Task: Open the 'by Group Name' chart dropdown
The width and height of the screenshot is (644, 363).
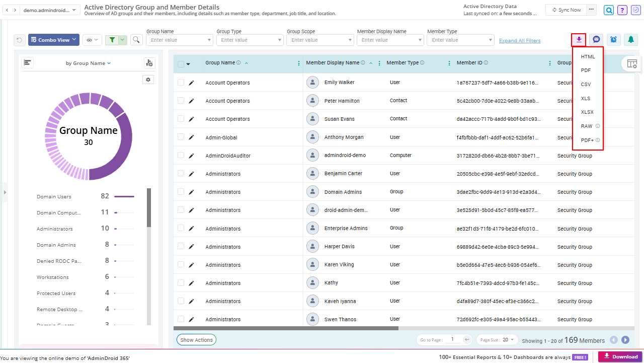Action: click(89, 63)
